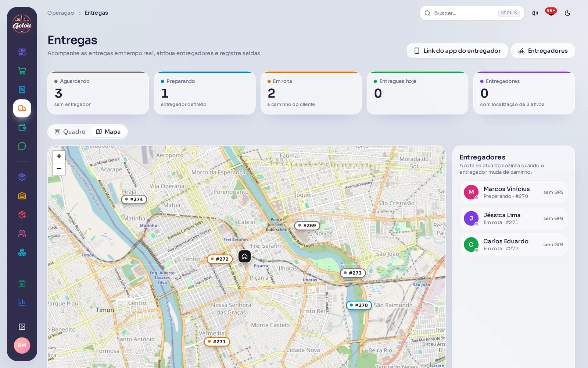Click the Link do app do entregador button
This screenshot has height=368, width=588.
click(x=457, y=51)
